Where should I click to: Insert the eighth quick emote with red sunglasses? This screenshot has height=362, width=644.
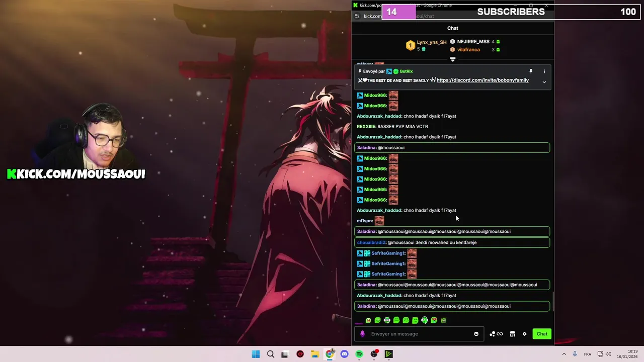pos(434,320)
